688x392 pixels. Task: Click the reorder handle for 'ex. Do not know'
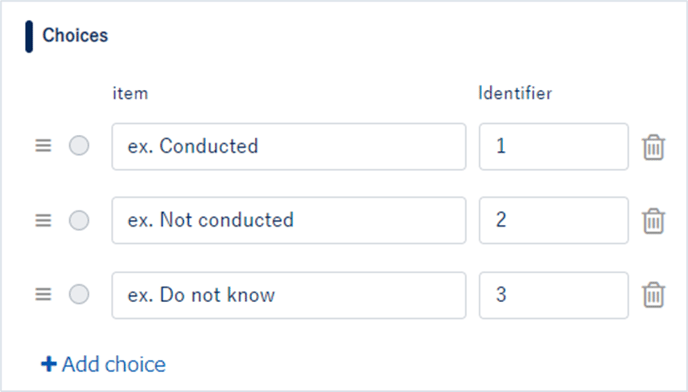[x=43, y=294]
